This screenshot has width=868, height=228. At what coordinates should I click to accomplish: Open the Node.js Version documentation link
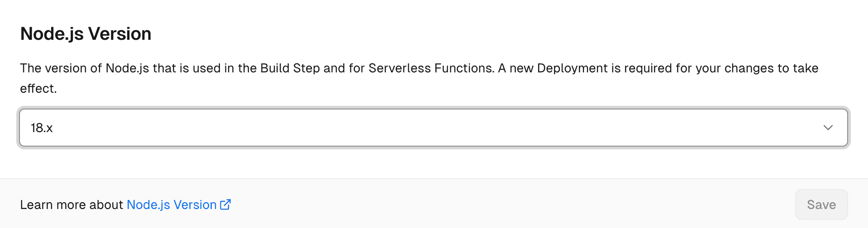[x=172, y=205]
